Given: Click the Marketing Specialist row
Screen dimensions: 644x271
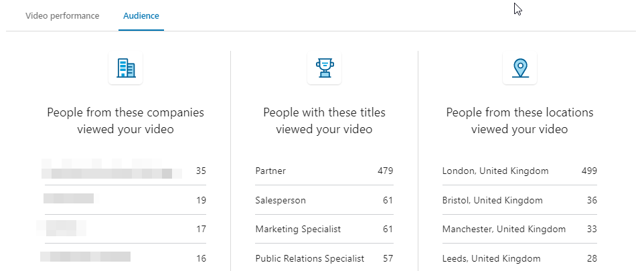Looking at the screenshot, I should [324, 229].
